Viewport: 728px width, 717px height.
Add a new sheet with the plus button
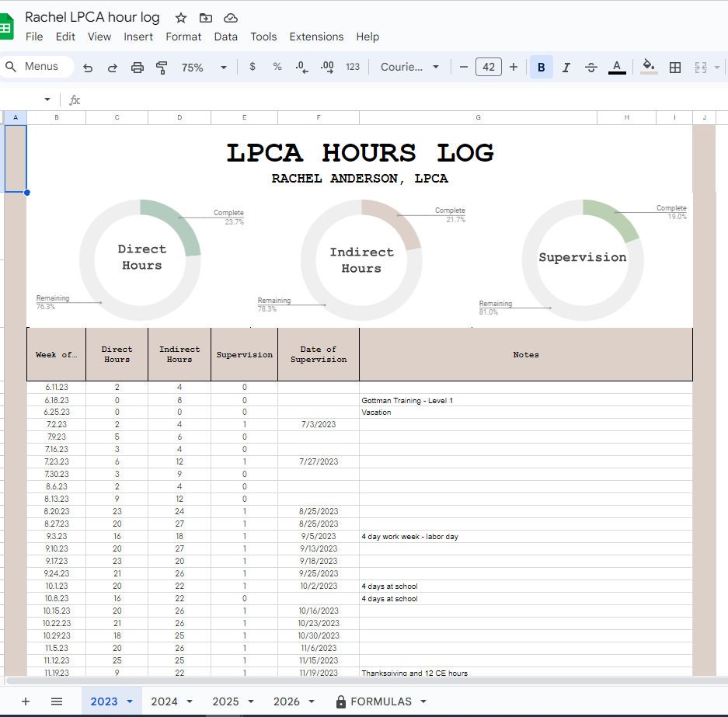point(26,701)
